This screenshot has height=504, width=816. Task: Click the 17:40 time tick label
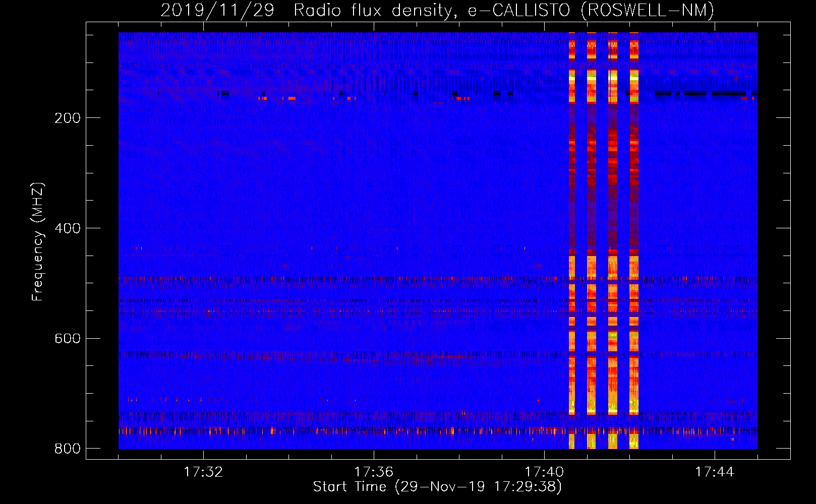coord(544,472)
